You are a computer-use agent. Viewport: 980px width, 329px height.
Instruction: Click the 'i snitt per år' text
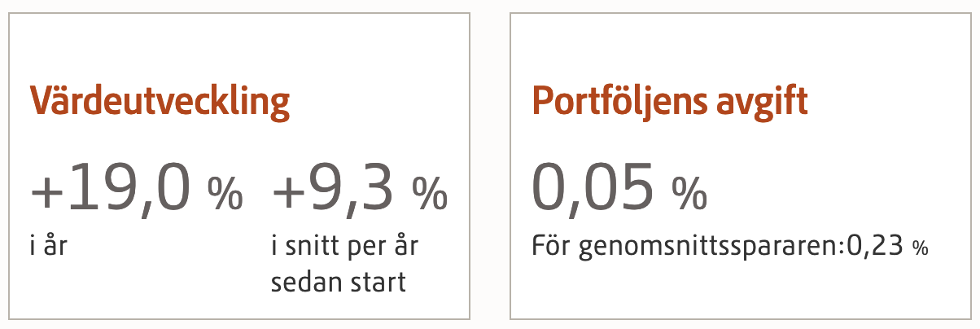coord(344,247)
